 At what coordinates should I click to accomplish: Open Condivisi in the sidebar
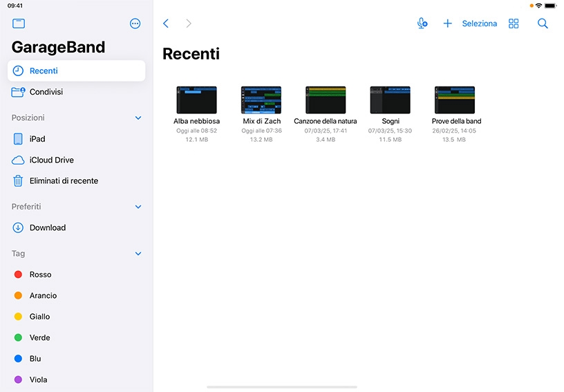point(76,92)
